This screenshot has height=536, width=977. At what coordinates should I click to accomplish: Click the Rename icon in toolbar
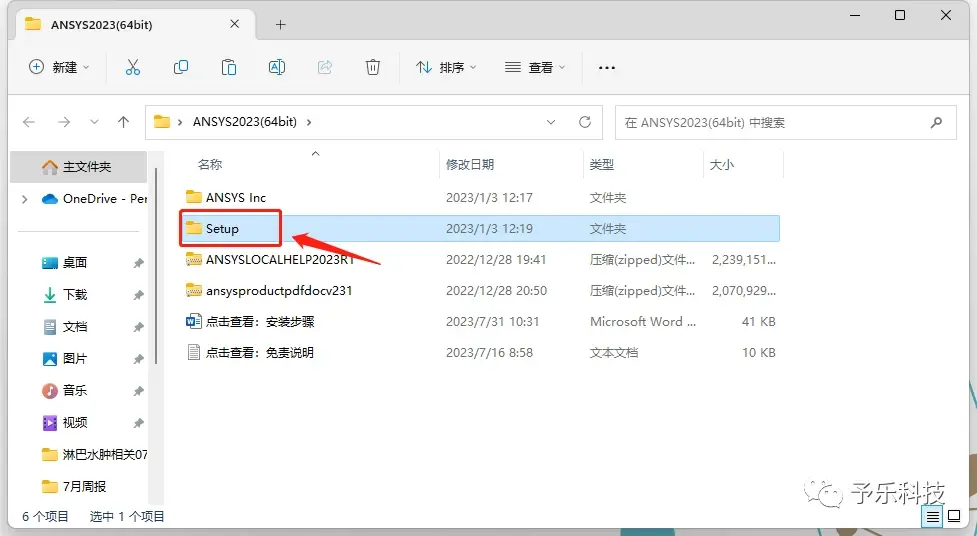pos(277,67)
